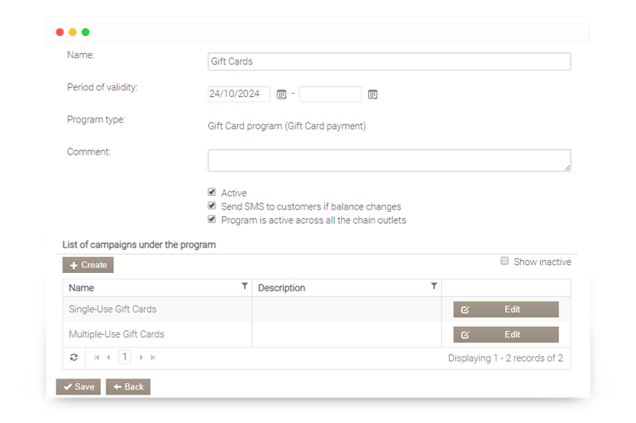Create a new campaign

pos(88,265)
